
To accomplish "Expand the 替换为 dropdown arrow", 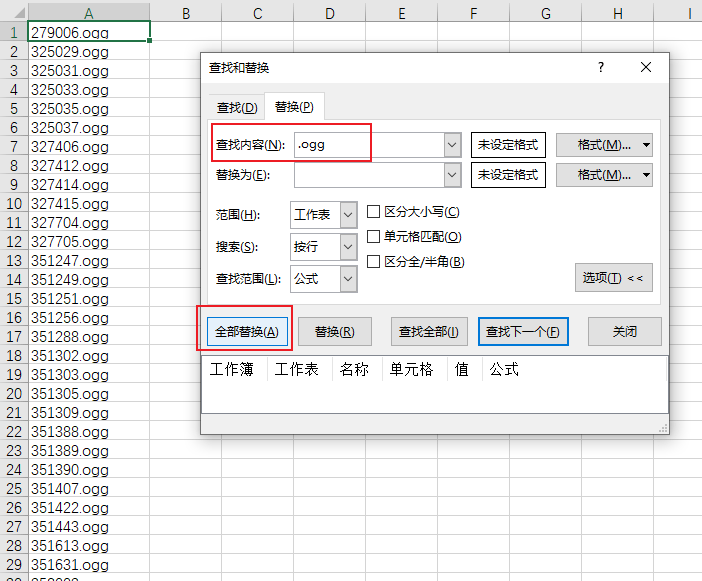I will tap(451, 176).
